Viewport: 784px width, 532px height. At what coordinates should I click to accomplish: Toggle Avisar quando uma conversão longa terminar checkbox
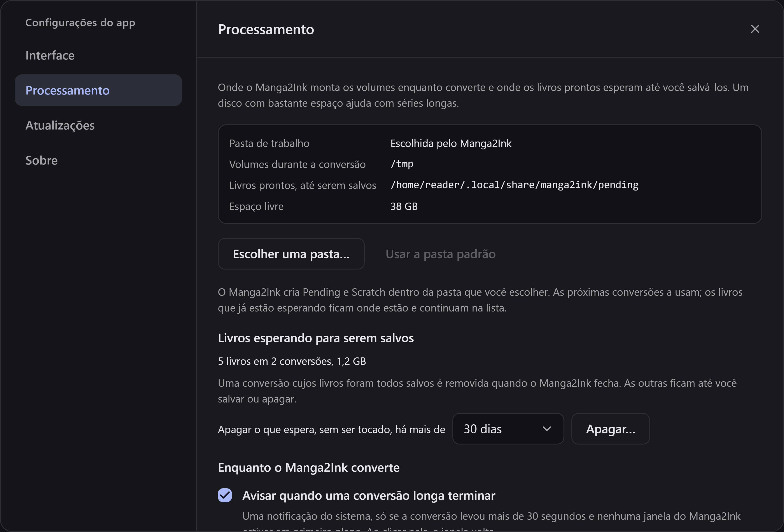[225, 495]
